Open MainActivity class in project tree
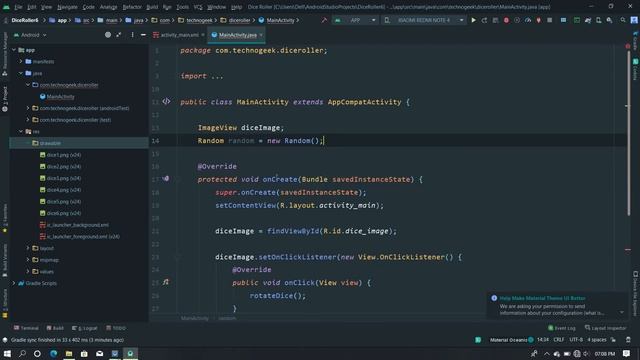 [x=60, y=97]
